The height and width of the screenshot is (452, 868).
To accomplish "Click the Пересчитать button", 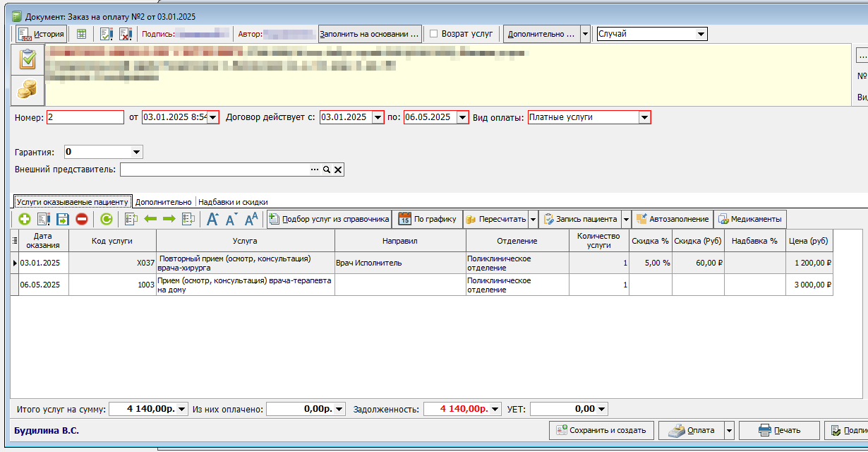I will coord(495,219).
